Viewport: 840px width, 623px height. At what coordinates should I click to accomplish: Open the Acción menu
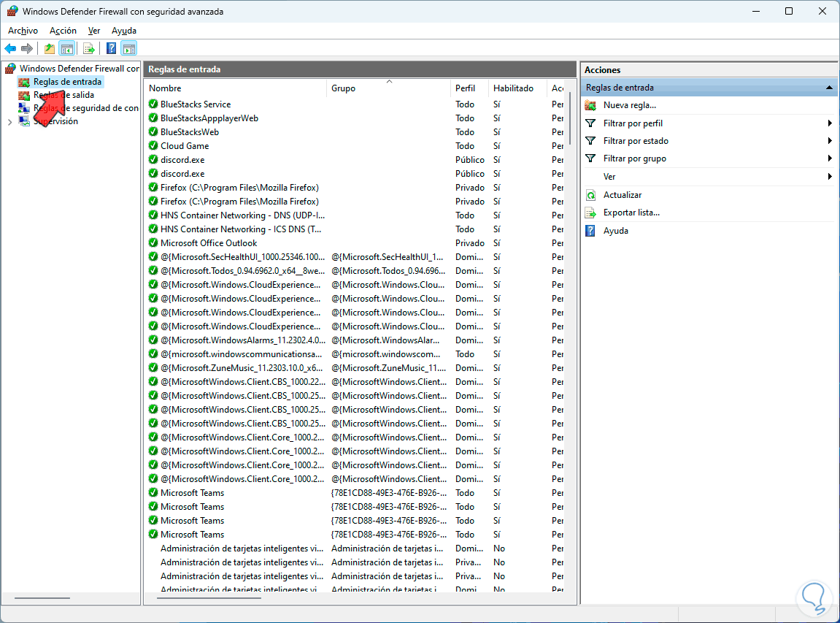pos(63,31)
